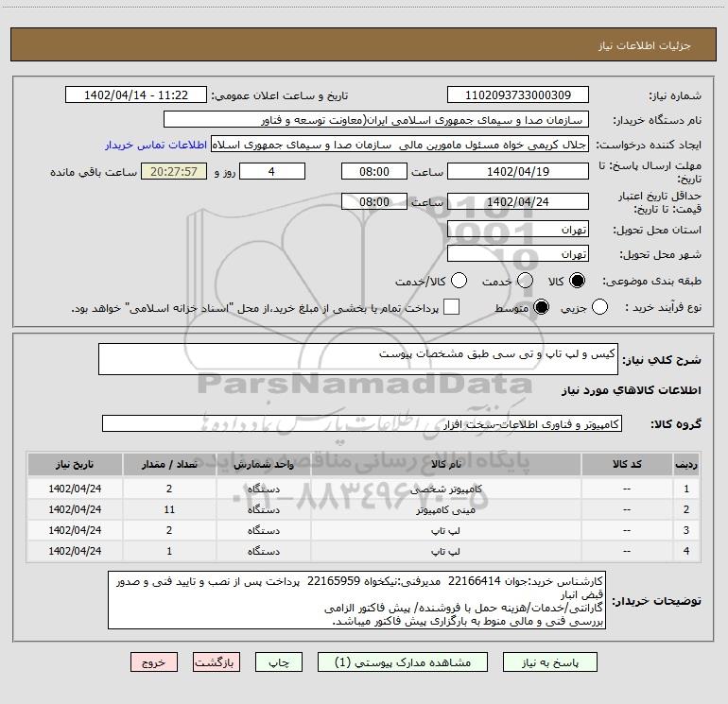
Task: Select the کامپیوتر شخصی item cell
Action: [x=445, y=489]
